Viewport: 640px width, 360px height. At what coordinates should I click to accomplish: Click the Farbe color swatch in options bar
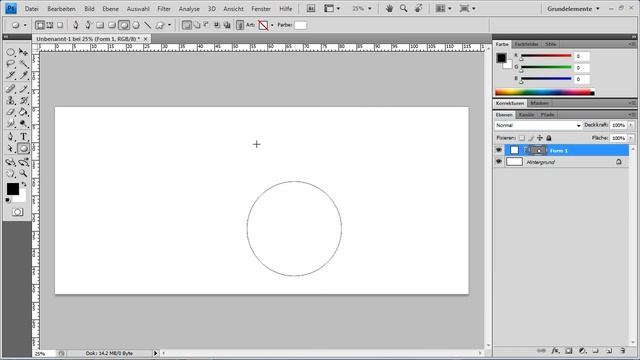pyautogui.click(x=300, y=25)
